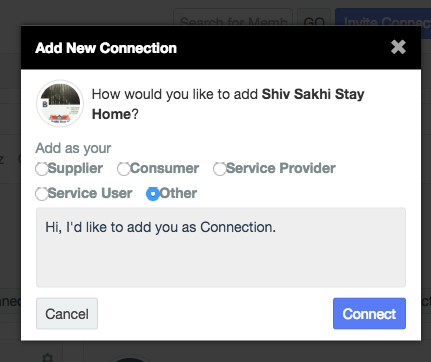Screen dimensions: 431x362
Task: Close the Add New Connection dialog
Action: pyautogui.click(x=398, y=47)
